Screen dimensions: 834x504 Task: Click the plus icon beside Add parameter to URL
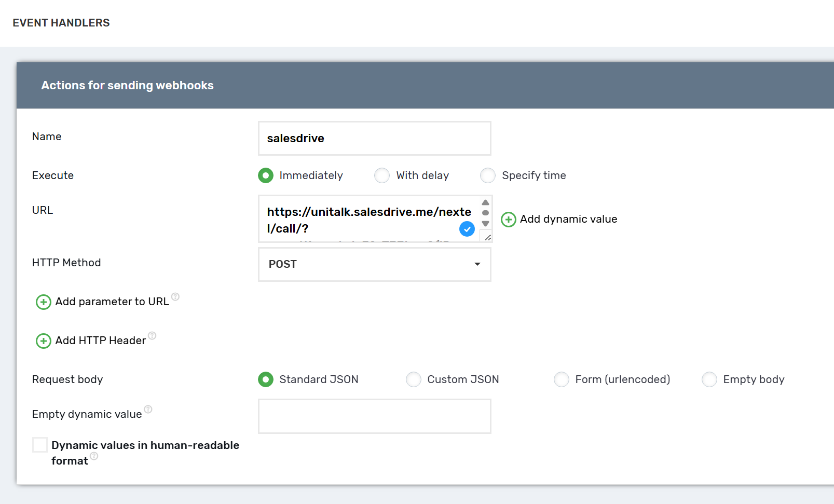coord(43,302)
